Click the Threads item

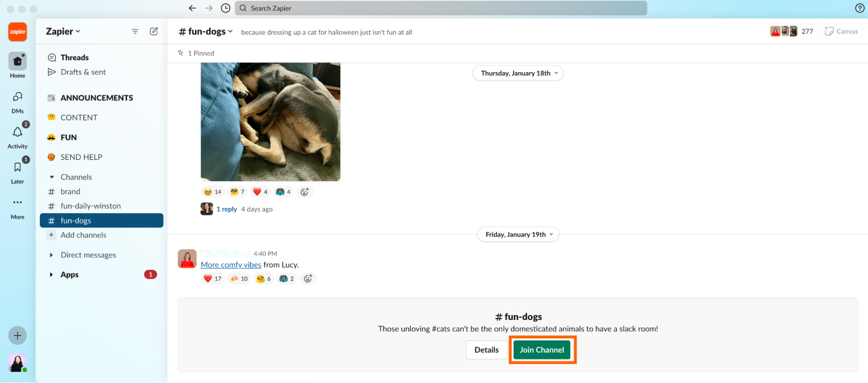[x=74, y=57]
